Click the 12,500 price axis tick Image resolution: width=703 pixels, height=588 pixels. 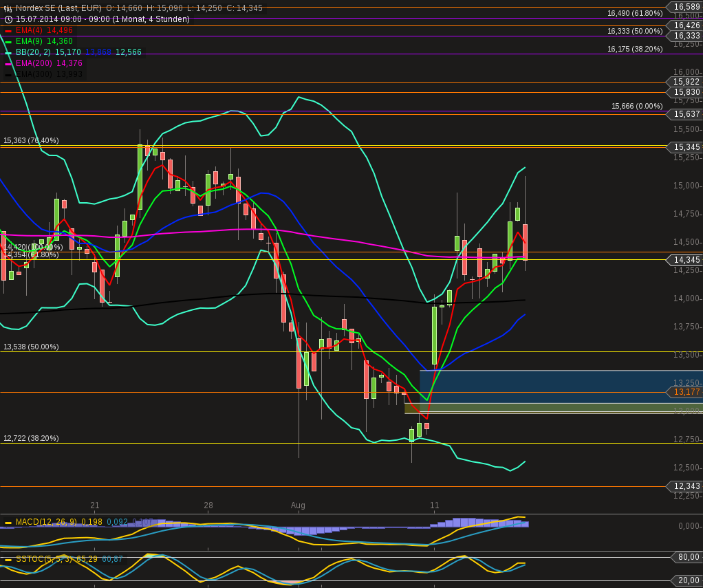(687, 468)
